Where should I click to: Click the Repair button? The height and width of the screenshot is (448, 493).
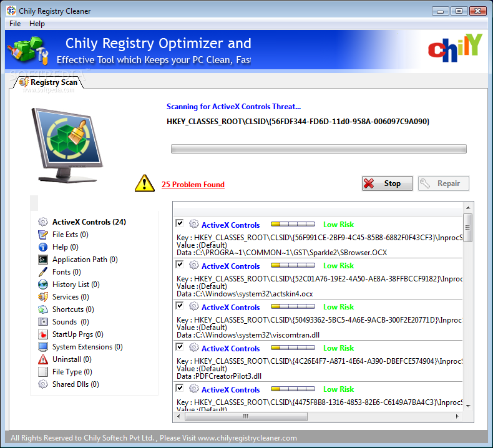coord(443,183)
